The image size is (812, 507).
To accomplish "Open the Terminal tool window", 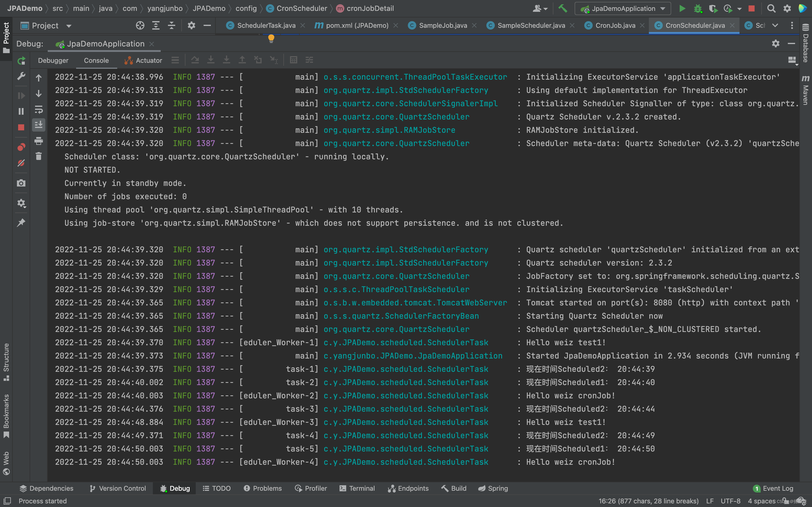I will click(x=357, y=488).
